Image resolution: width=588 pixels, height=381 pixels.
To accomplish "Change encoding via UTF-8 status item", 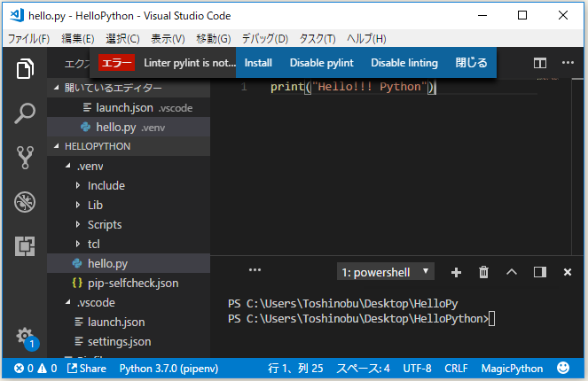I will click(417, 369).
